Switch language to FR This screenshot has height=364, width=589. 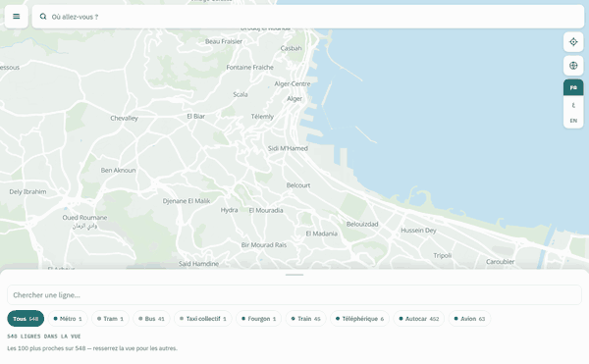tap(573, 87)
